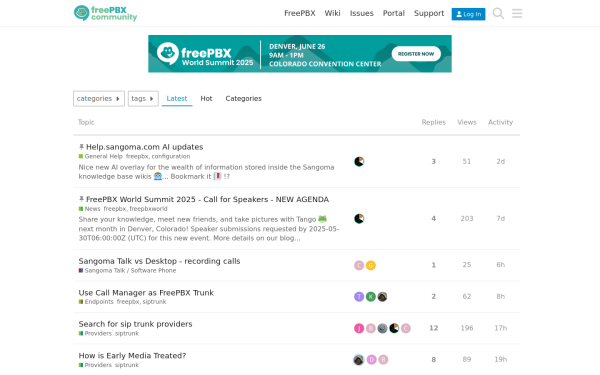Open black-orange avatar on sip trunk providers topic

point(394,328)
